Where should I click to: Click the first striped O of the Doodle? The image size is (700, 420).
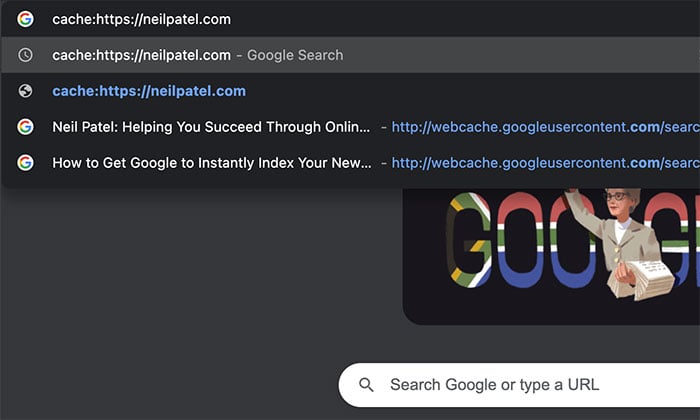(520, 240)
